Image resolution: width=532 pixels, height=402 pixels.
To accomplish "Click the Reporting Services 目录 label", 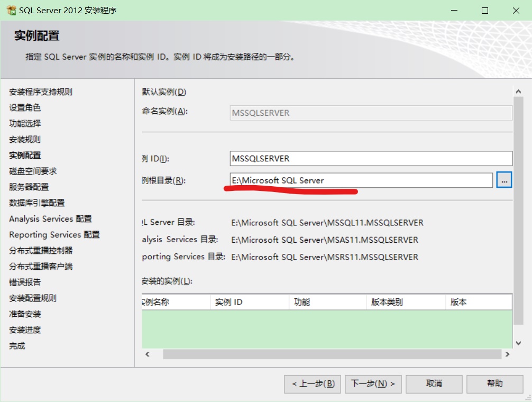I will pyautogui.click(x=184, y=257).
